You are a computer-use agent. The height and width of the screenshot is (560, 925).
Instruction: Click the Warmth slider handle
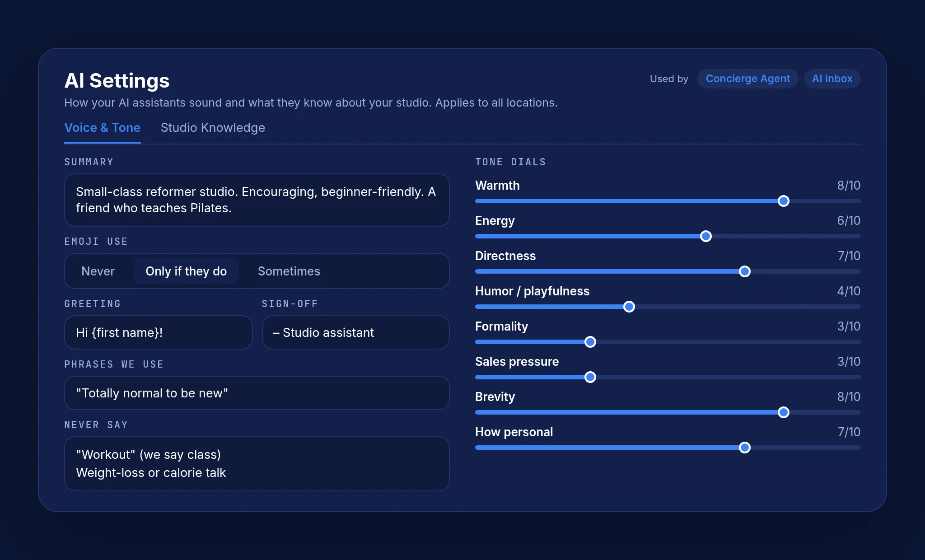[x=784, y=201]
